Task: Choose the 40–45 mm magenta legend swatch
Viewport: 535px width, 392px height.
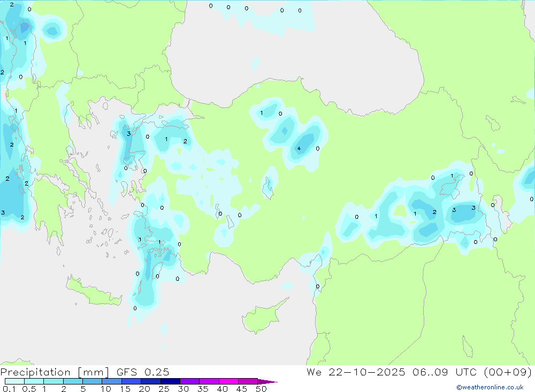Action: pyautogui.click(x=228, y=381)
